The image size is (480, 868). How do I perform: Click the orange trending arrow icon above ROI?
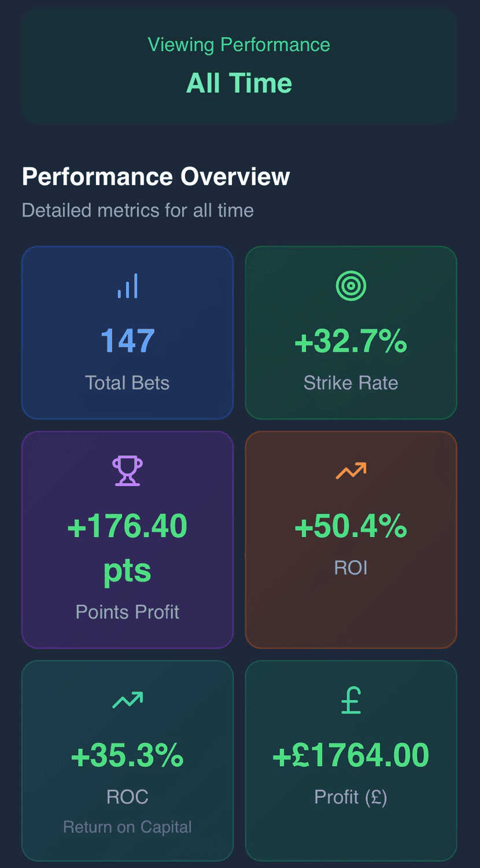pos(351,470)
